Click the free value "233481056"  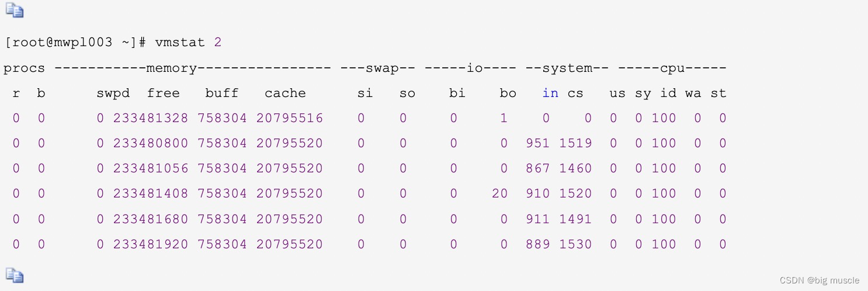tap(151, 168)
